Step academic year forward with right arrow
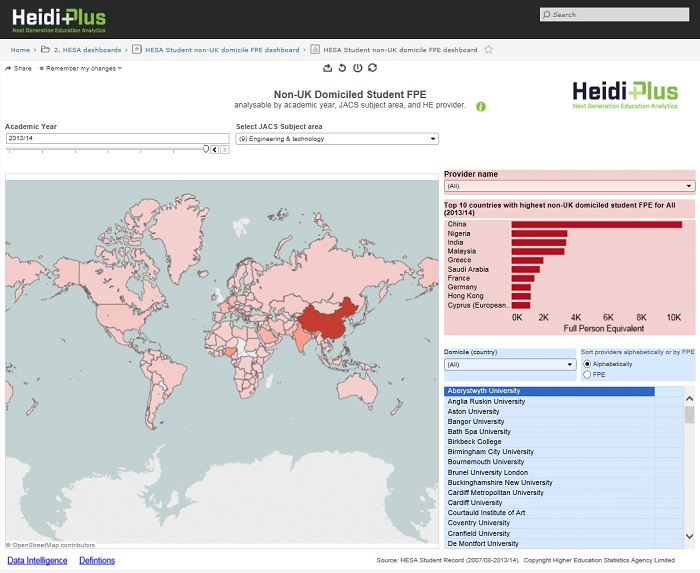The image size is (700, 573). click(x=225, y=149)
